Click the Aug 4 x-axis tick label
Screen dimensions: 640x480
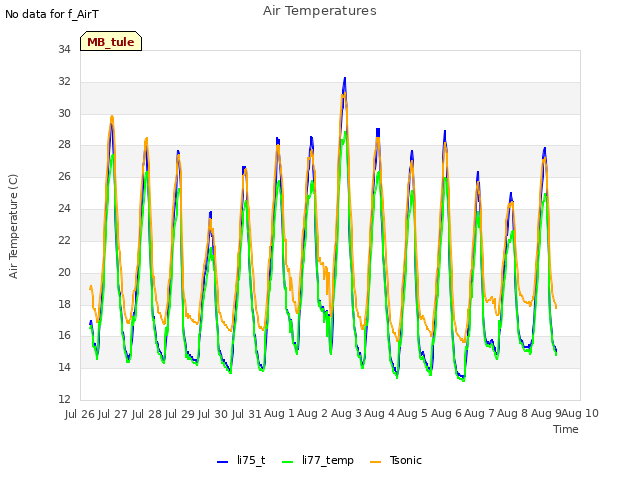(380, 413)
